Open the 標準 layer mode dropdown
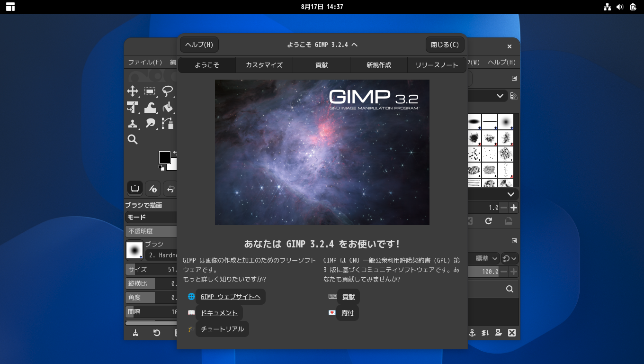This screenshot has width=644, height=364. [483, 258]
